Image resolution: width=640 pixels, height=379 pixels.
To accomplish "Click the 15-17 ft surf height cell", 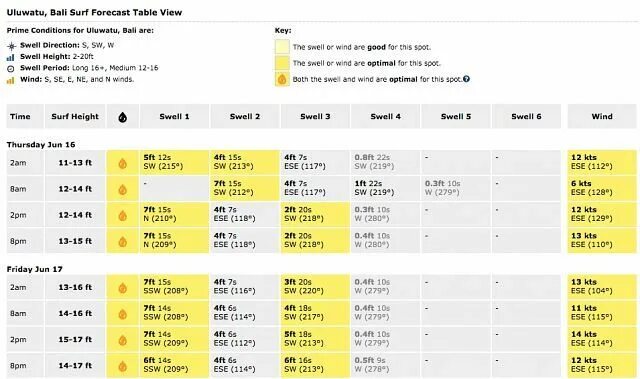I will click(75, 339).
